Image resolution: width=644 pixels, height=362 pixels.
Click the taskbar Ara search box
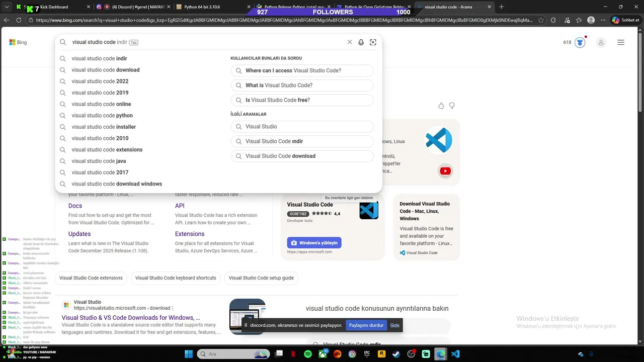click(233, 354)
